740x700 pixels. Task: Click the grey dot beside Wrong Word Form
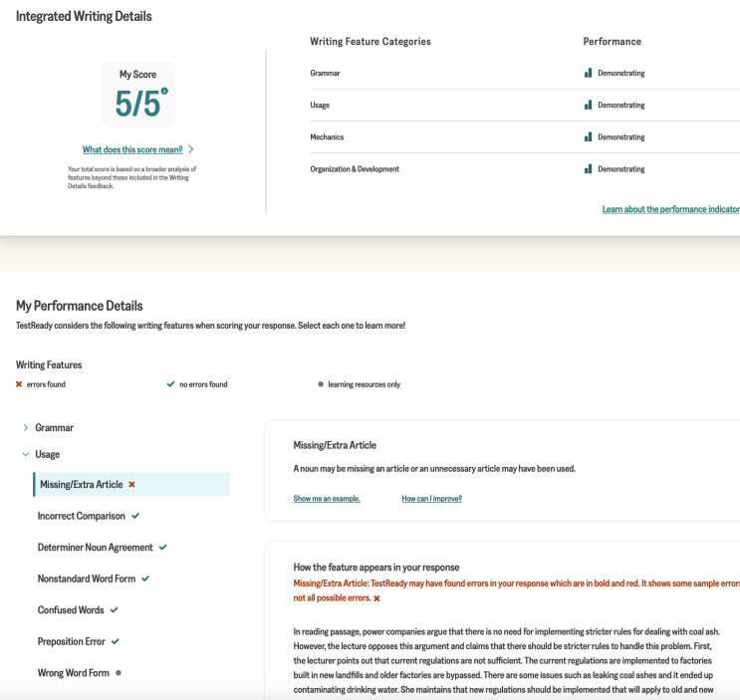tap(119, 673)
